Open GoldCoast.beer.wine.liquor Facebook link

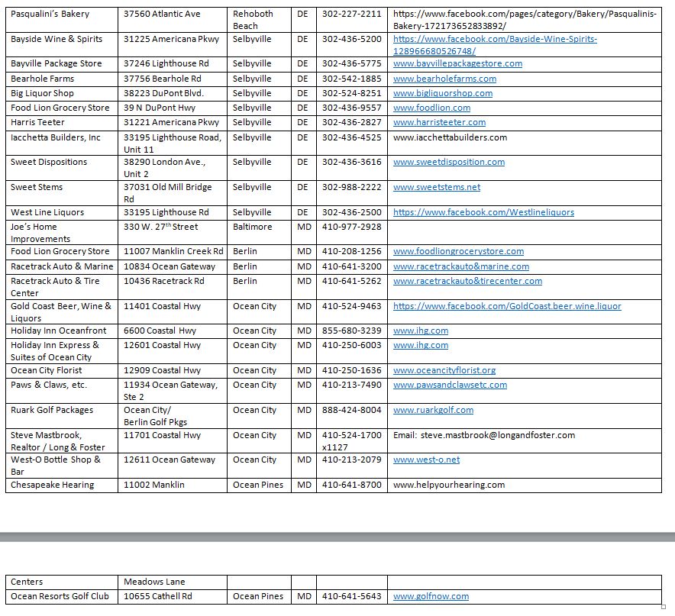click(x=507, y=307)
